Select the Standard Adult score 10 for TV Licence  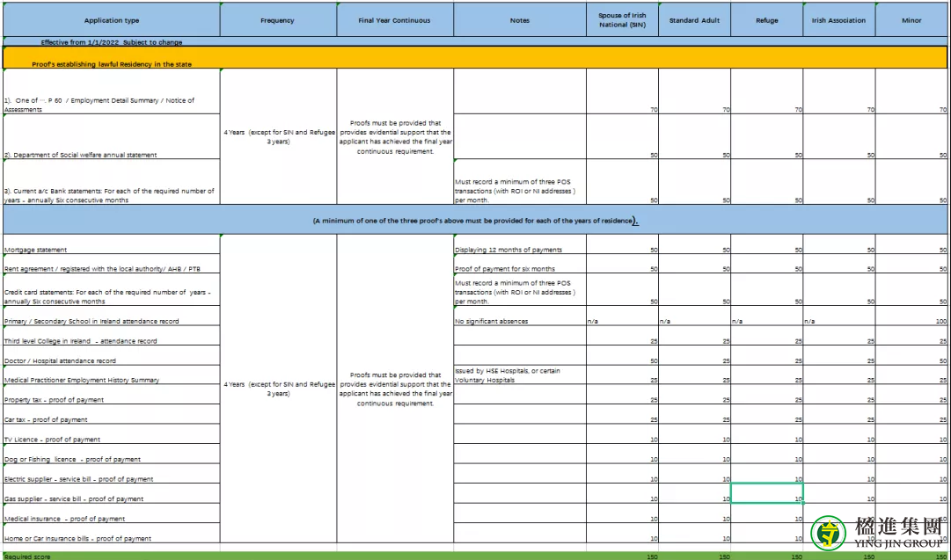[694, 434]
